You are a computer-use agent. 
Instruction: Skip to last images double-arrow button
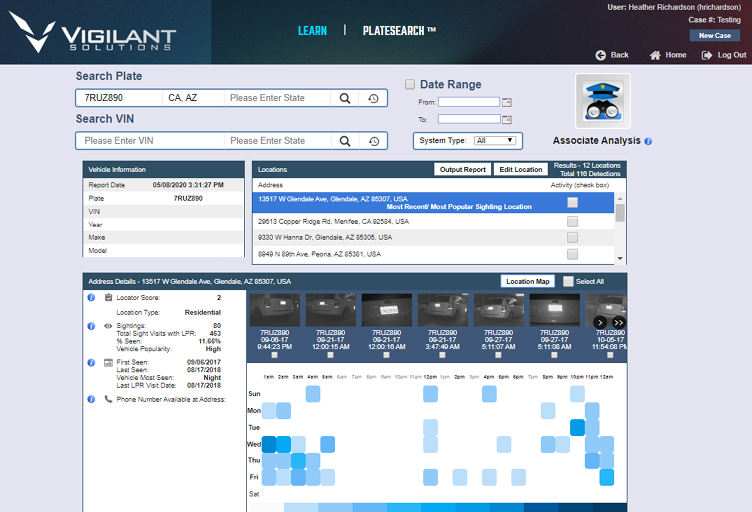pyautogui.click(x=618, y=322)
